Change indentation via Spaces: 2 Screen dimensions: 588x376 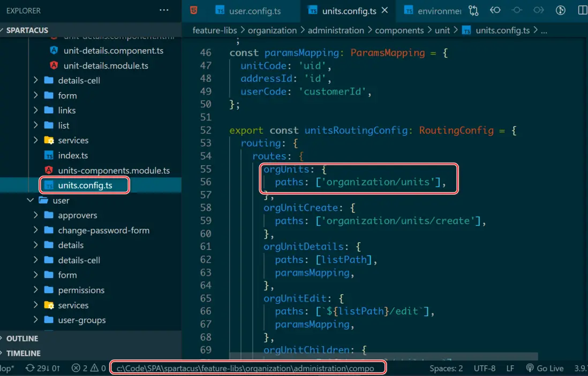tap(446, 369)
